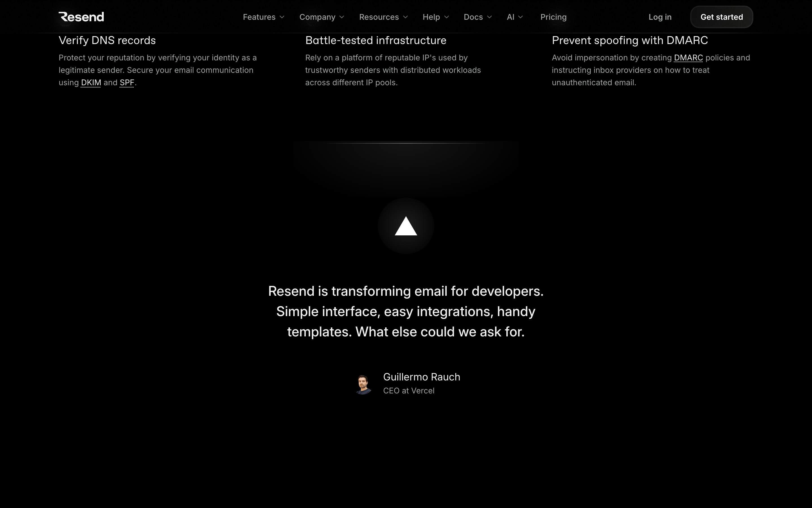Viewport: 812px width, 508px height.
Task: Click the CEO at Vercel text
Action: pyautogui.click(x=409, y=391)
